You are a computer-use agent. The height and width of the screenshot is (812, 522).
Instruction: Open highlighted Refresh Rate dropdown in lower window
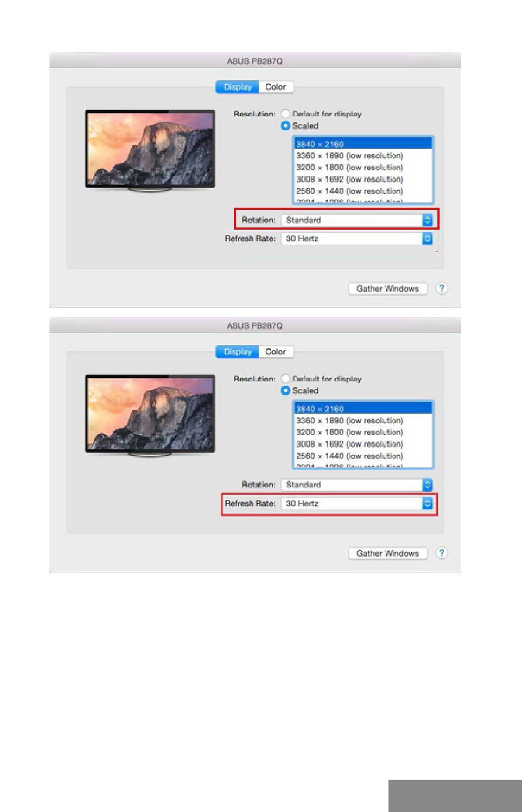pyautogui.click(x=357, y=503)
